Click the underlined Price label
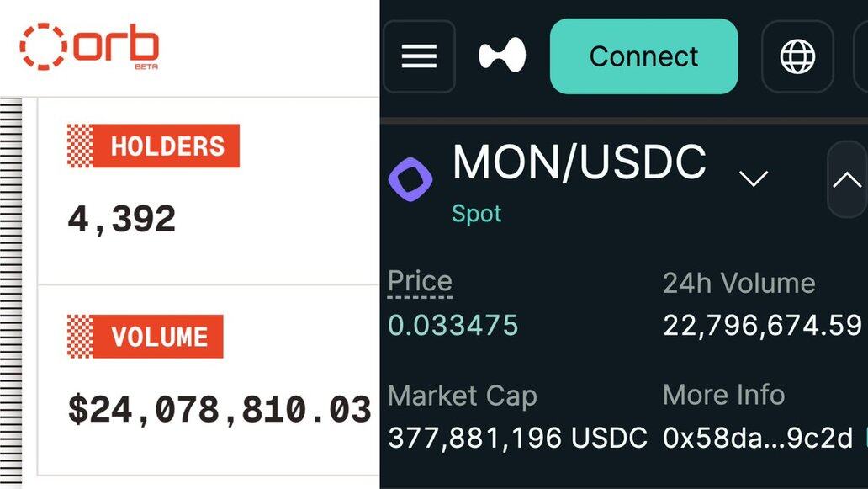This screenshot has width=868, height=489. (x=420, y=281)
